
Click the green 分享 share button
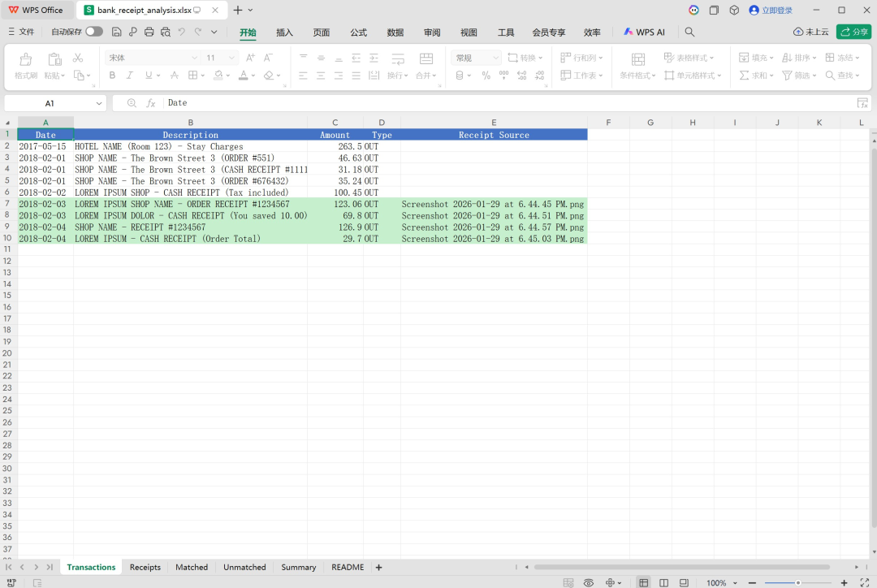coord(853,32)
